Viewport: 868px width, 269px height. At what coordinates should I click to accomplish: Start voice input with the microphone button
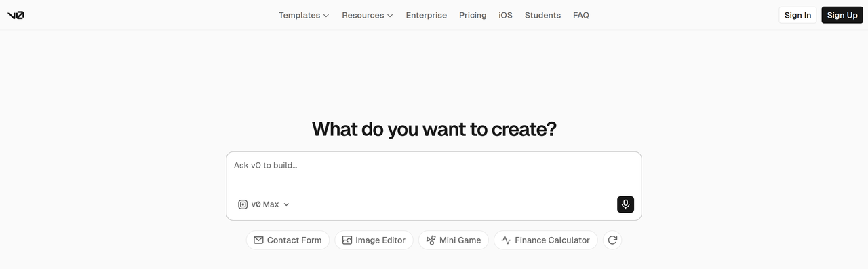625,204
